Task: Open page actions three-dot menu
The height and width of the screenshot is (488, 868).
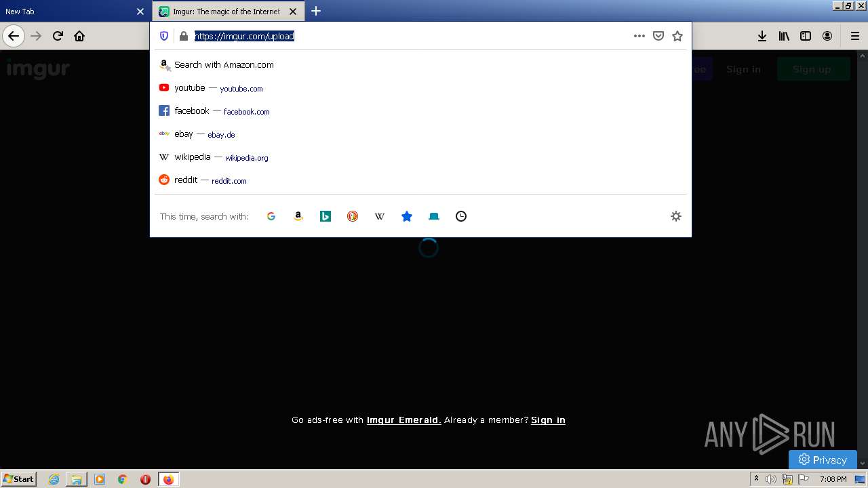Action: click(639, 36)
